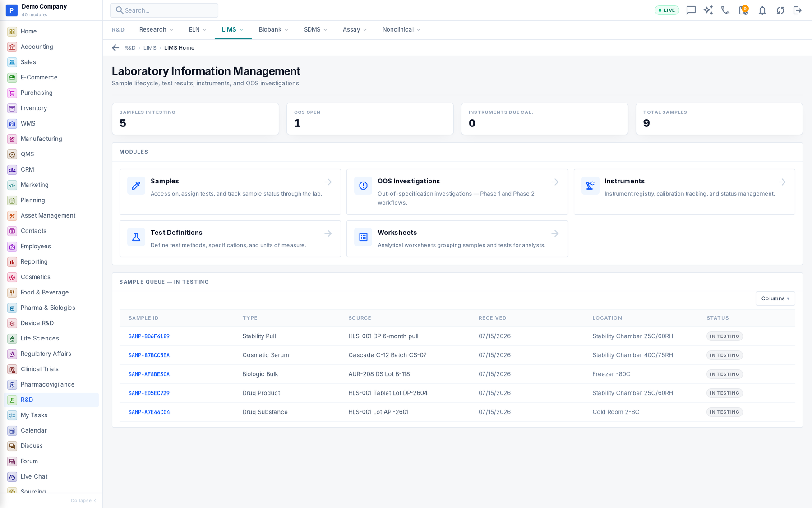Expand the ELN dropdown menu
This screenshot has height=508, width=812.
[x=198, y=30]
